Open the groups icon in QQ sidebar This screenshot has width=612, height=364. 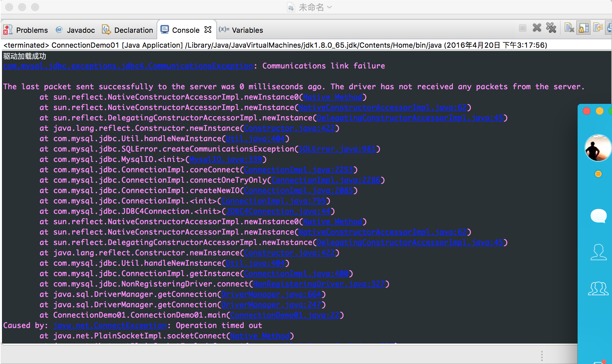[x=598, y=288]
